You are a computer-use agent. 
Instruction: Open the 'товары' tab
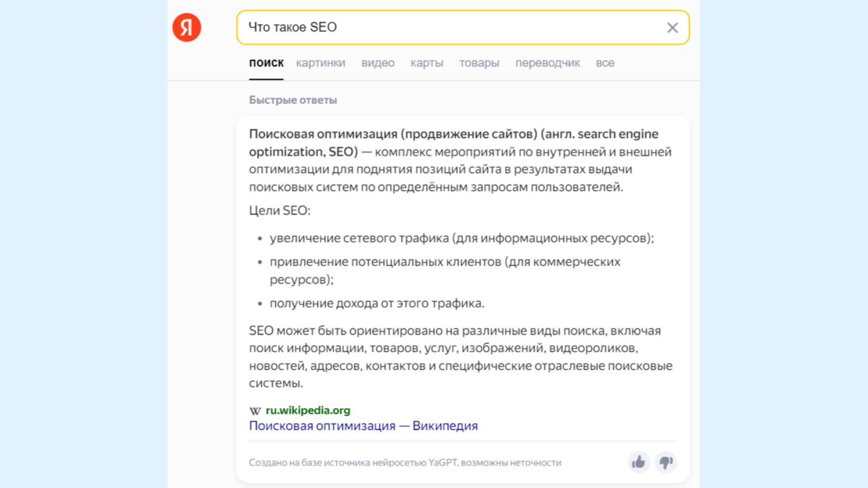click(479, 63)
